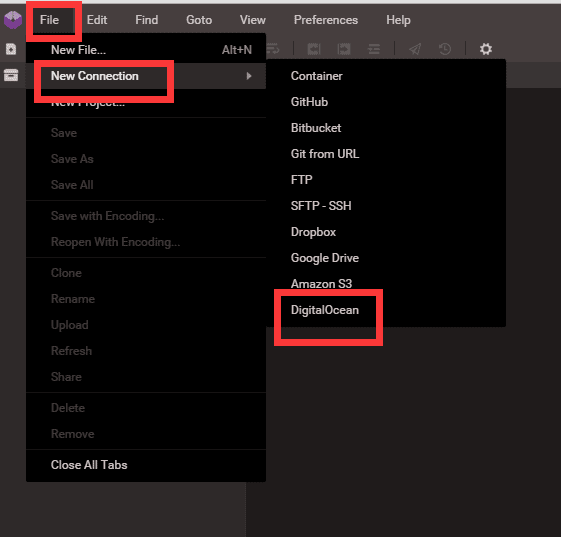561x537 pixels.
Task: Open the Find menu
Action: (x=147, y=20)
